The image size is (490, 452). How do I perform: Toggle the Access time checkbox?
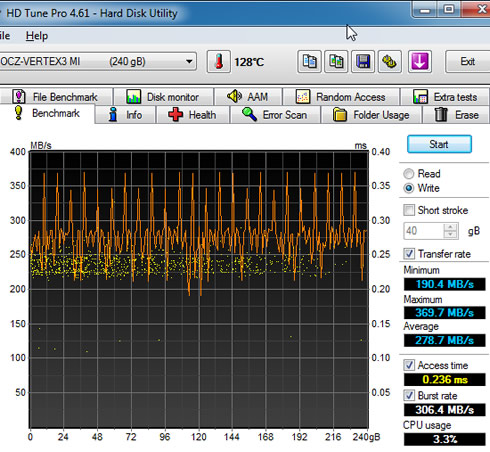[409, 365]
